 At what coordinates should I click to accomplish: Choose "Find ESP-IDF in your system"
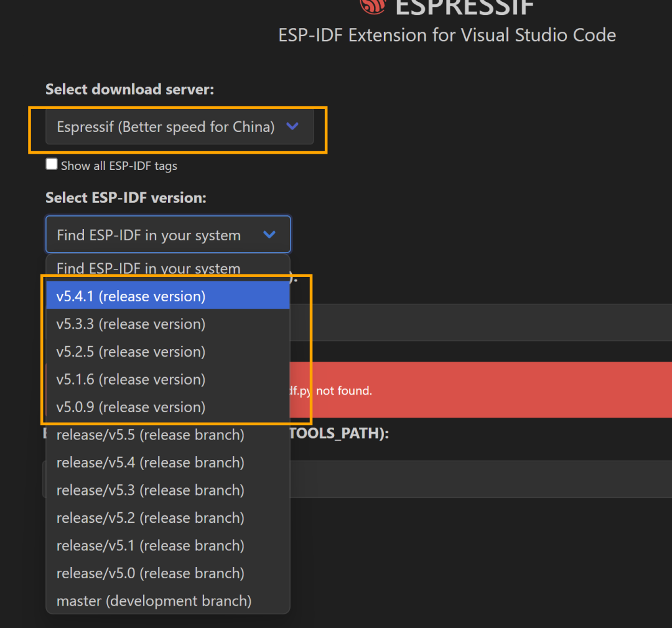click(147, 268)
